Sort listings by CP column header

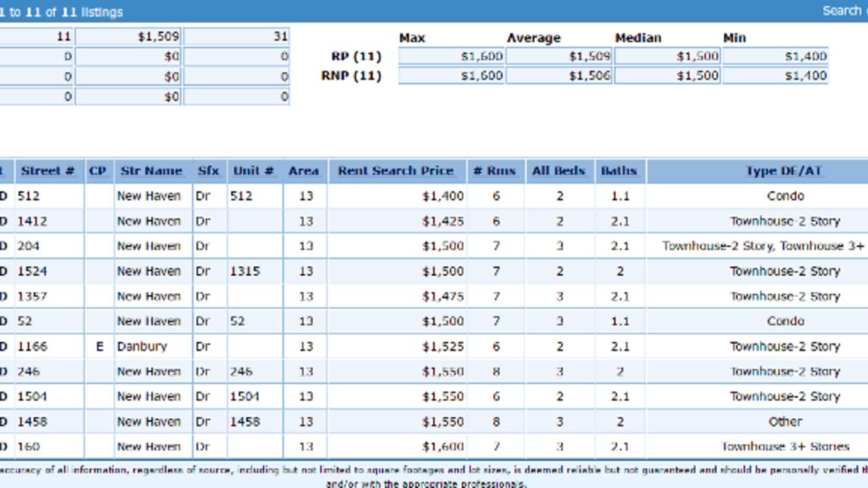pyautogui.click(x=98, y=171)
